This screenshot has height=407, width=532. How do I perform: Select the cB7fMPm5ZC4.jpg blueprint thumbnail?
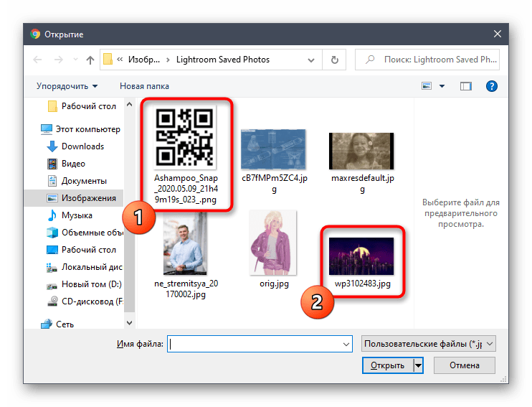[x=273, y=149]
